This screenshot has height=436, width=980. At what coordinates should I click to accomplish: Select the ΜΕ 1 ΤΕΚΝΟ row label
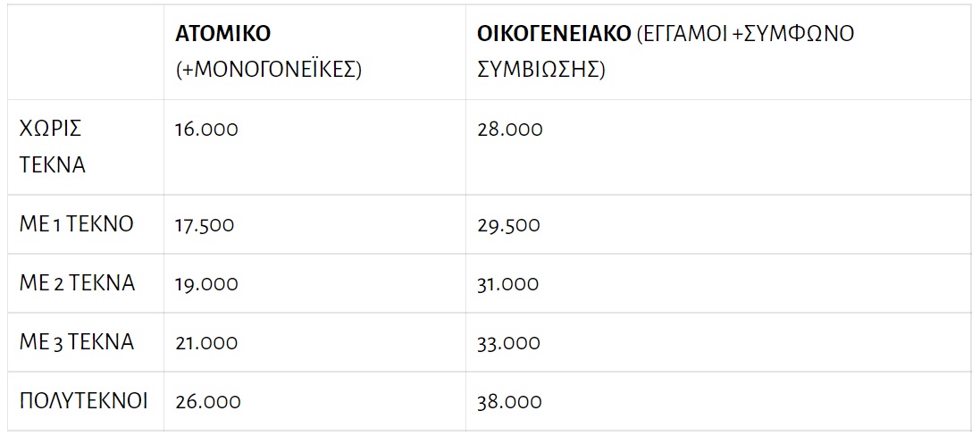pos(76,224)
